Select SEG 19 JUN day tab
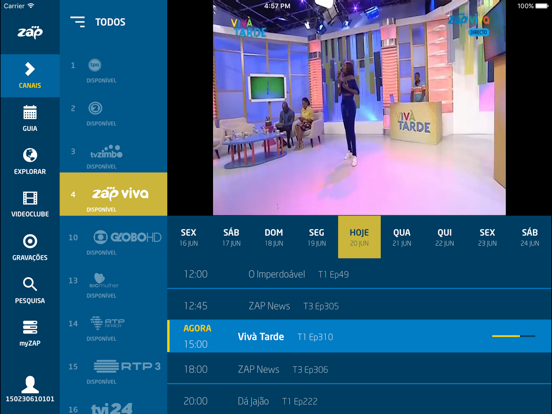 [x=316, y=237]
